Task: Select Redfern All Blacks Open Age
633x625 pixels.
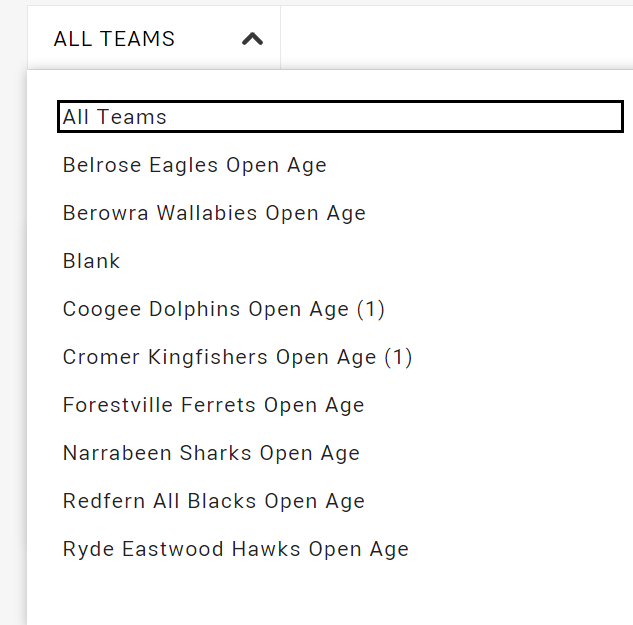Action: pyautogui.click(x=213, y=501)
